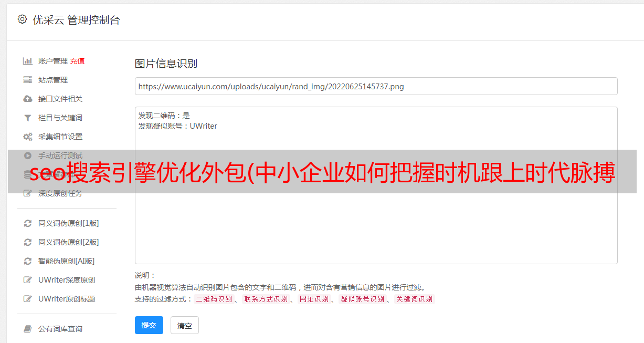
Task: Click the red 充值 link
Action: 77,61
